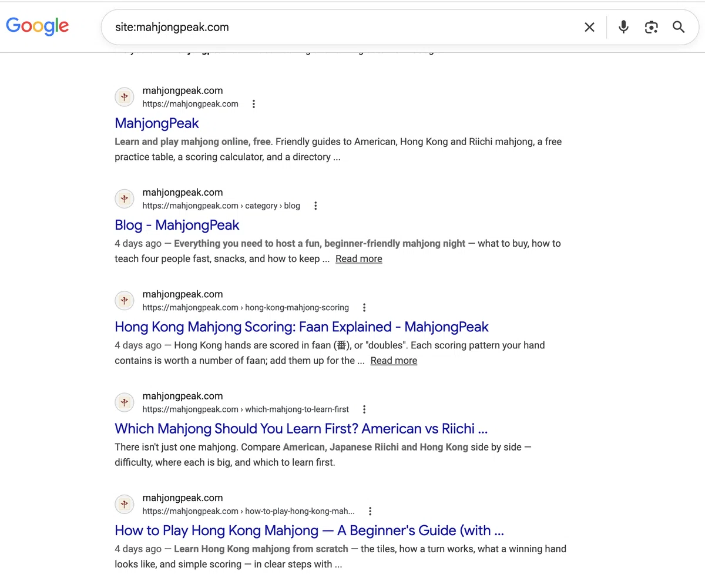Image resolution: width=705 pixels, height=588 pixels.
Task: Open Search by image camera icon
Action: point(651,27)
